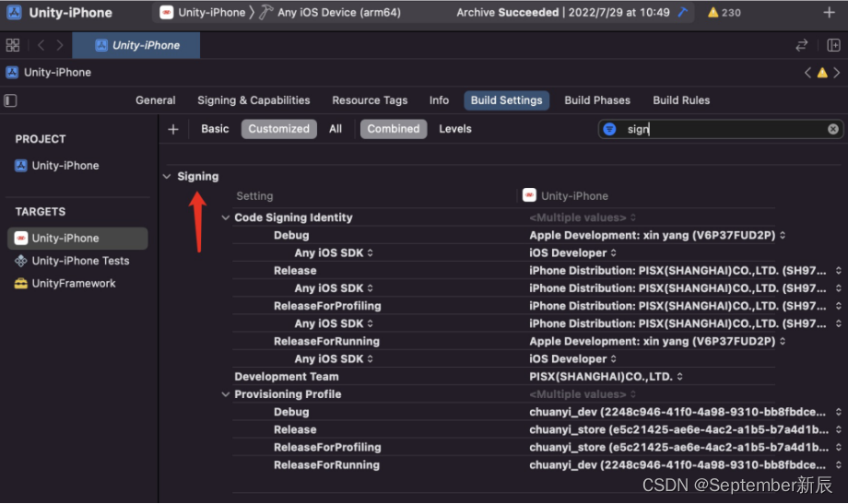This screenshot has width=848, height=504.
Task: Select Unity-iPhone under PROJECT
Action: click(57, 166)
